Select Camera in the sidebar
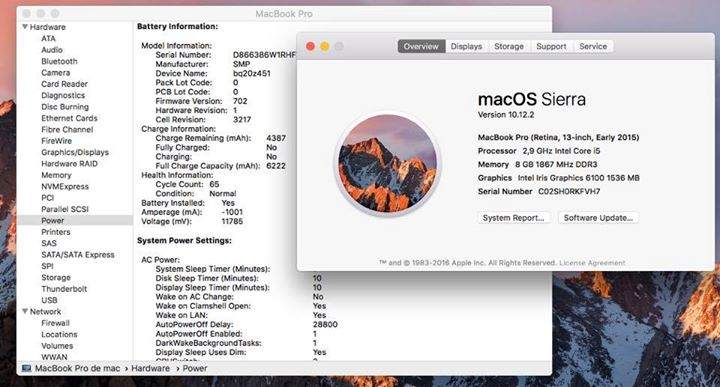This screenshot has width=720, height=387. point(56,73)
